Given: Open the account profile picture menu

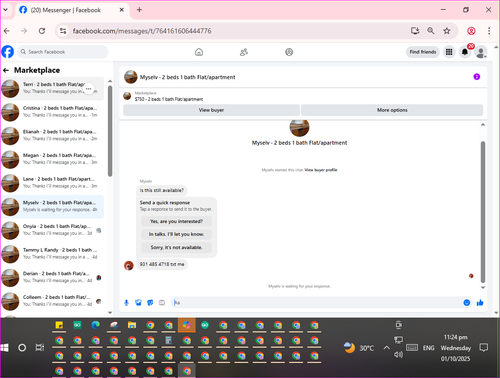Looking at the screenshot, I should click(x=481, y=52).
